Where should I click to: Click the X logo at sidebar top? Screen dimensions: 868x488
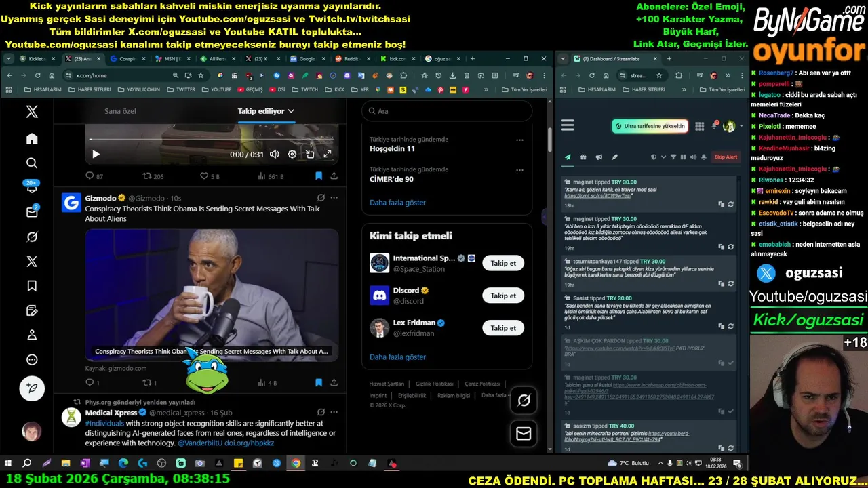tap(32, 112)
